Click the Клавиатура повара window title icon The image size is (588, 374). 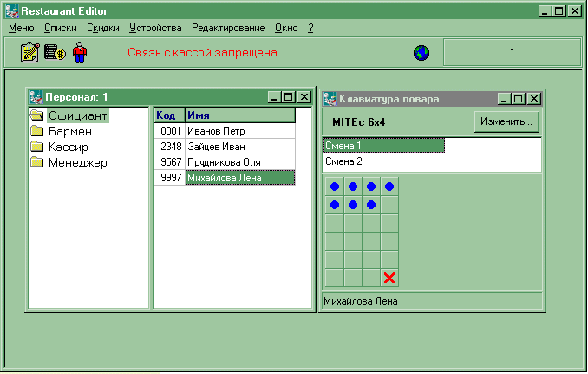330,99
